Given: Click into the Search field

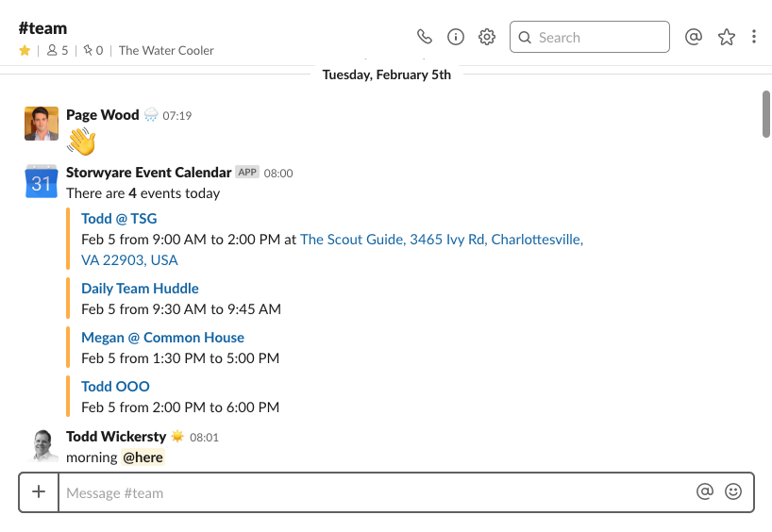Looking at the screenshot, I should coord(589,37).
